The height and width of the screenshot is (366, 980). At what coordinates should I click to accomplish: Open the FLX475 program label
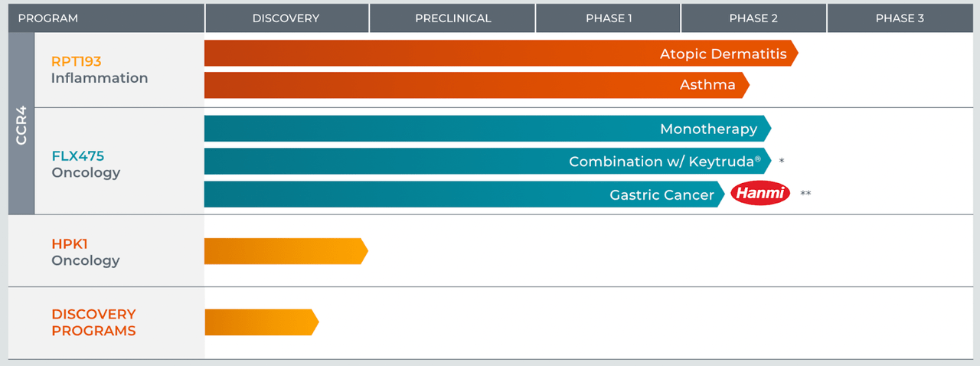78,155
